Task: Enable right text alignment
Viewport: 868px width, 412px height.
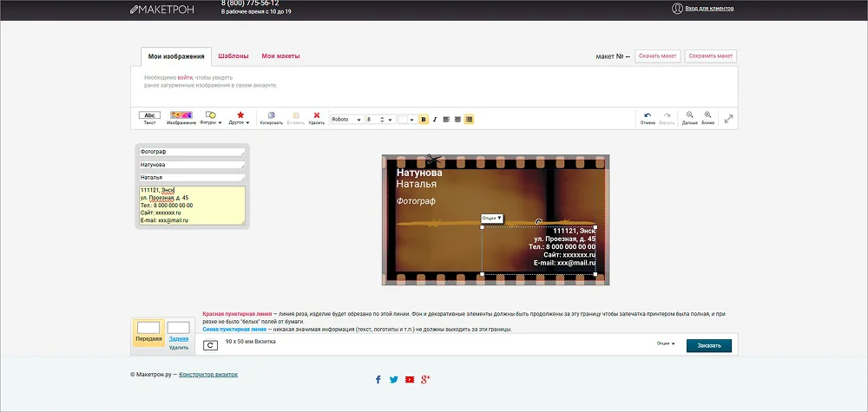Action: click(469, 119)
